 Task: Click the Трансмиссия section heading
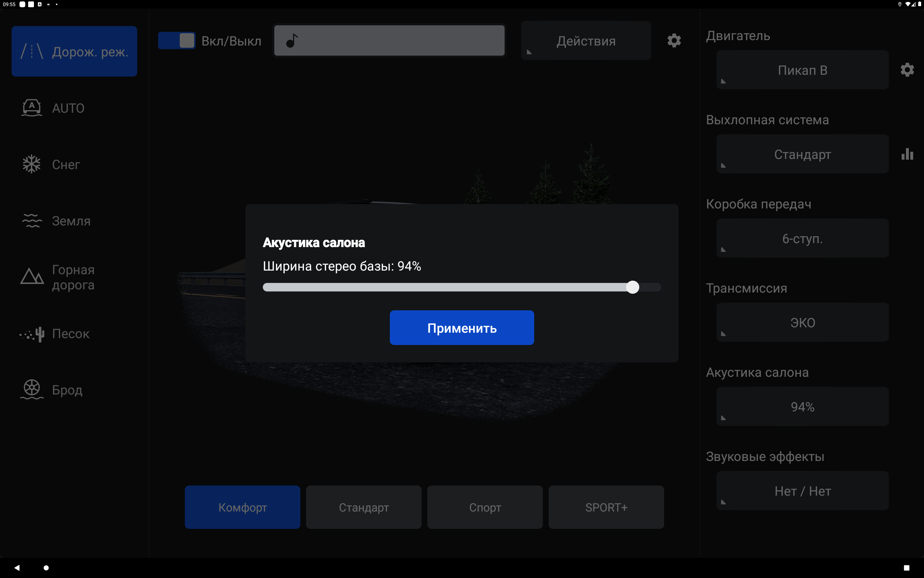click(746, 288)
